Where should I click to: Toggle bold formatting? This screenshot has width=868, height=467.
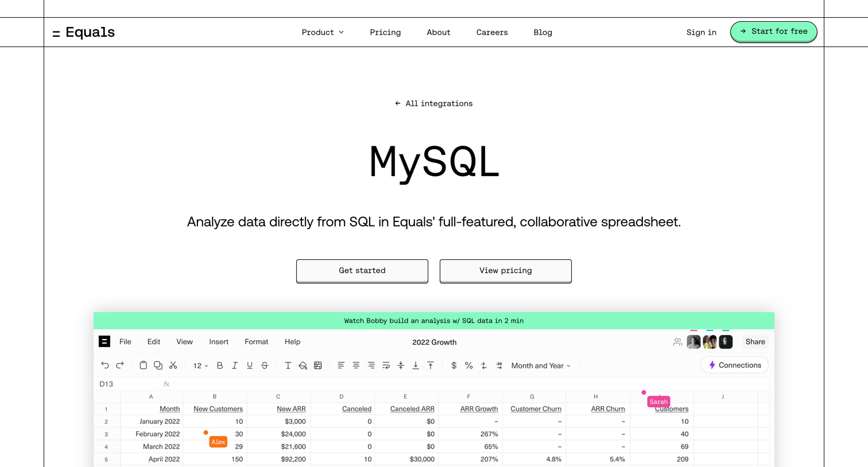[x=220, y=365]
